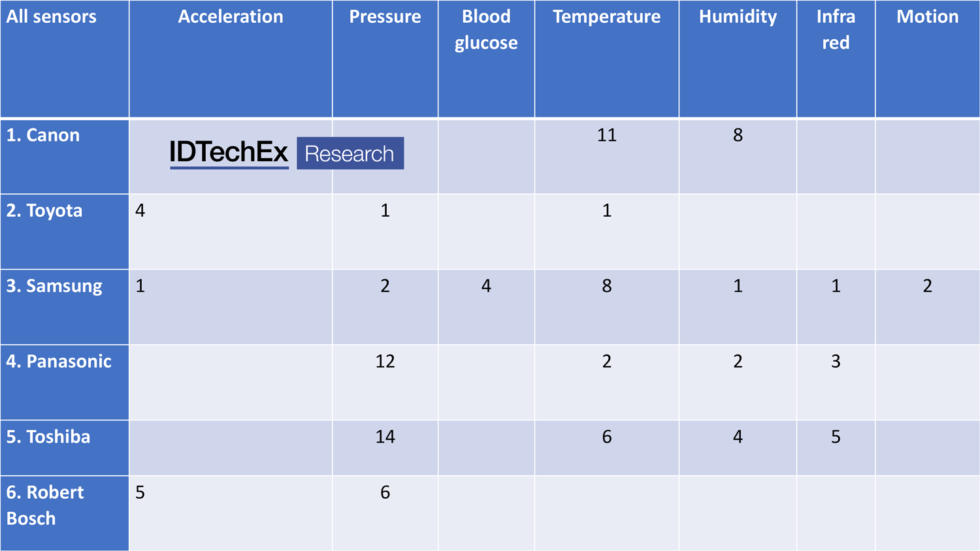Select the Infra red column header
This screenshot has width=980, height=551.
click(836, 30)
